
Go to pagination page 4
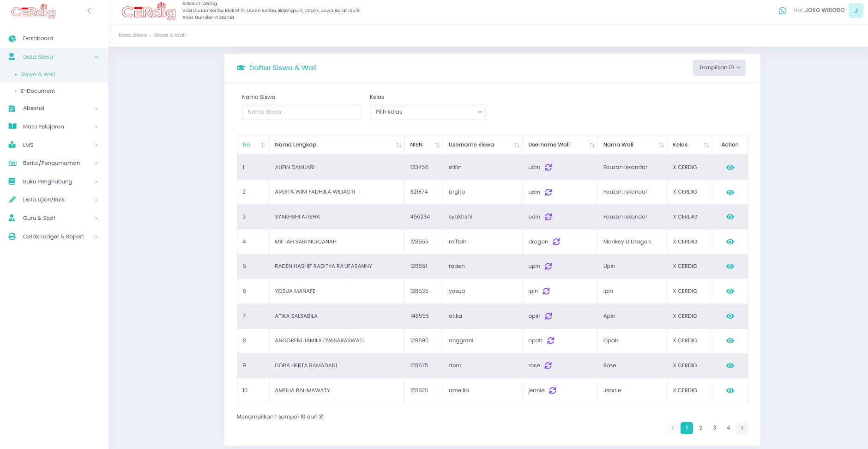(728, 428)
